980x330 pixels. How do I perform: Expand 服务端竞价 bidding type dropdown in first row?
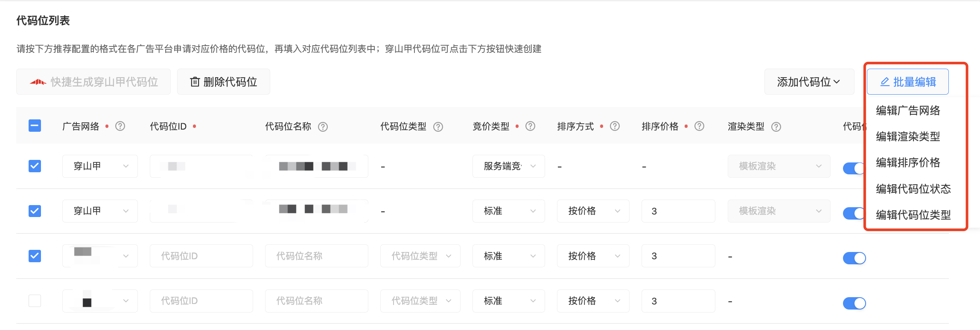[x=508, y=166]
